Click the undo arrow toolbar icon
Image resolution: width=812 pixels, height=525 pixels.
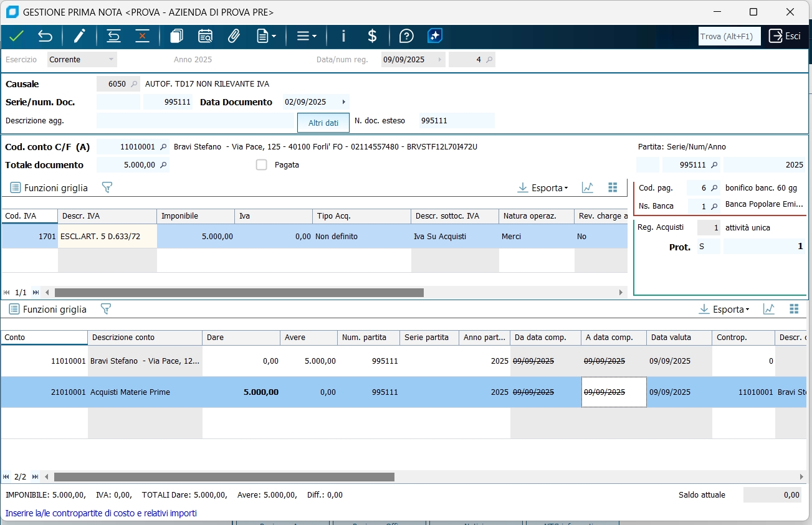tap(45, 36)
